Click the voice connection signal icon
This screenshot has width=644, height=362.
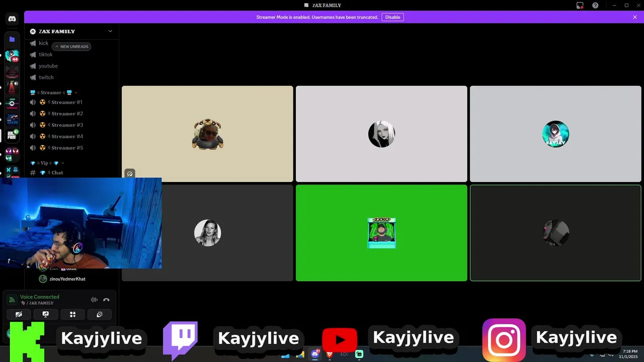click(x=12, y=300)
